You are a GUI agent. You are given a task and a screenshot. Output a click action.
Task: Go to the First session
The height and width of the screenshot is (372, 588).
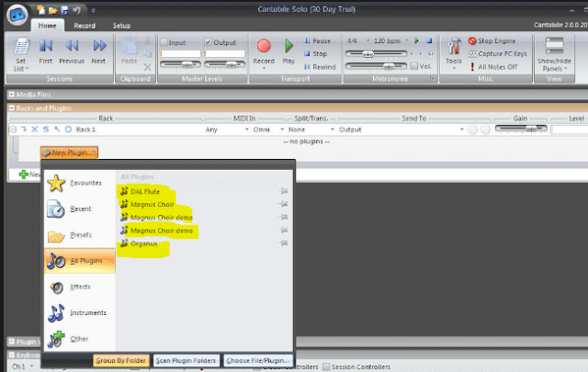pos(46,51)
